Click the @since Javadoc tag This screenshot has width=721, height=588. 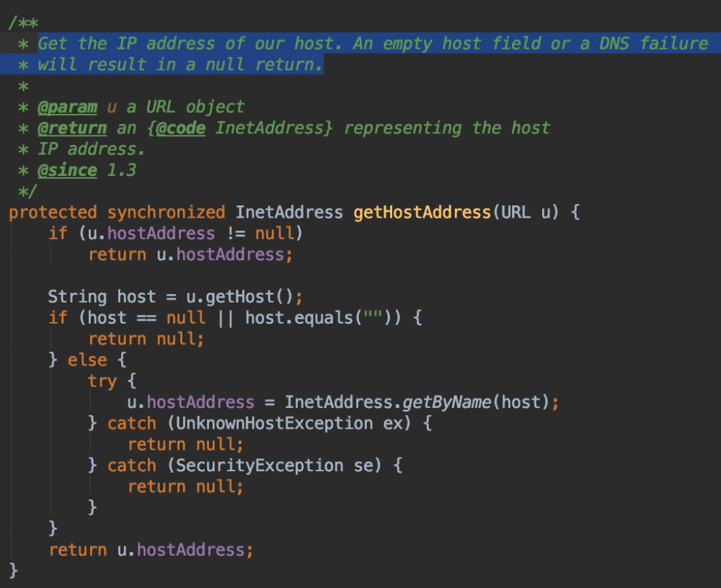click(67, 171)
